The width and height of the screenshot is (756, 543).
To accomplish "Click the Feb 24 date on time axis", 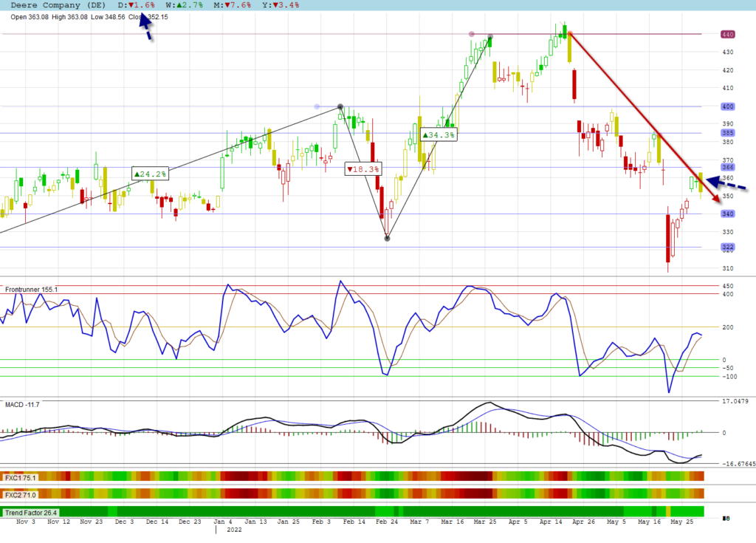I will pos(387,522).
